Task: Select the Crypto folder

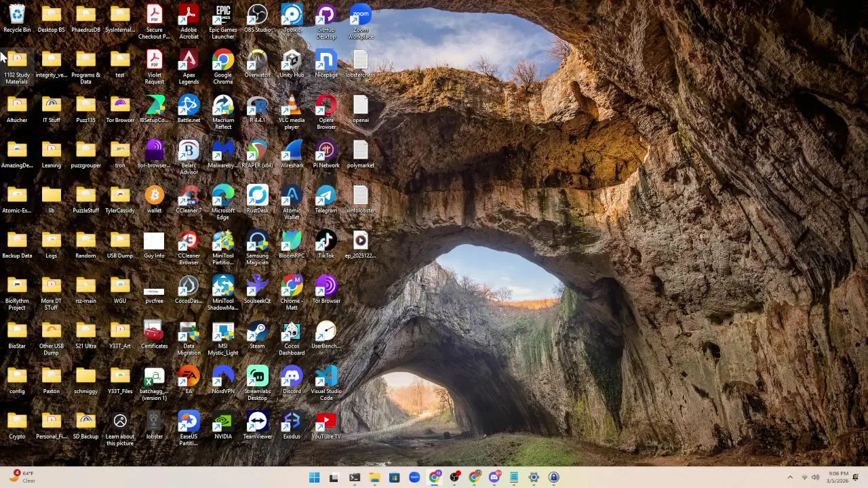Action: pos(17,426)
